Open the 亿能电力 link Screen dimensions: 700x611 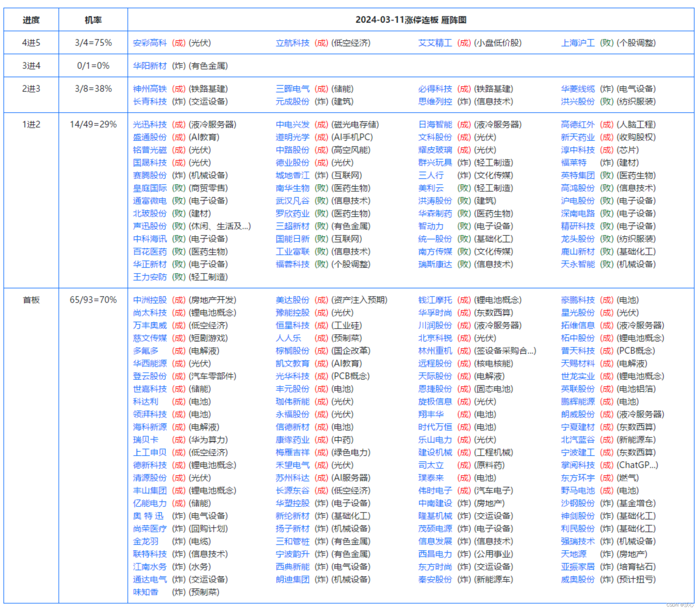(150, 503)
